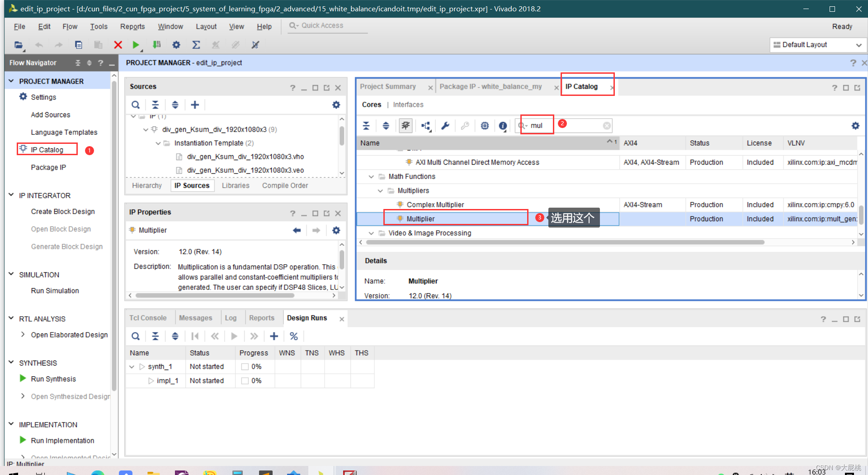Image resolution: width=868 pixels, height=475 pixels.
Task: Click Run Synthesis in Flow Navigator
Action: (53, 379)
